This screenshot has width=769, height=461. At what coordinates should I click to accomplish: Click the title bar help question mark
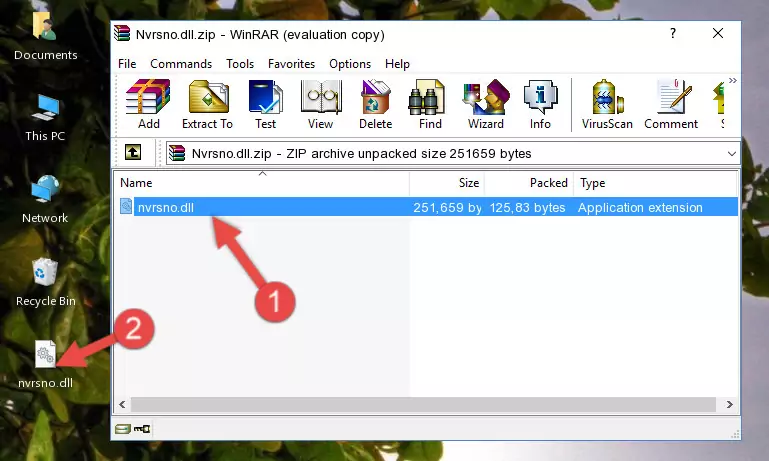pos(673,33)
